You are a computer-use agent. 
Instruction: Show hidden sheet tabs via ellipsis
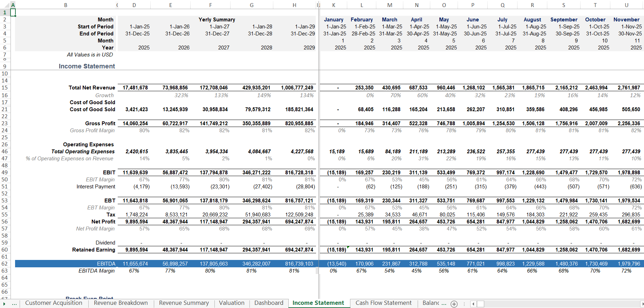click(x=14, y=304)
